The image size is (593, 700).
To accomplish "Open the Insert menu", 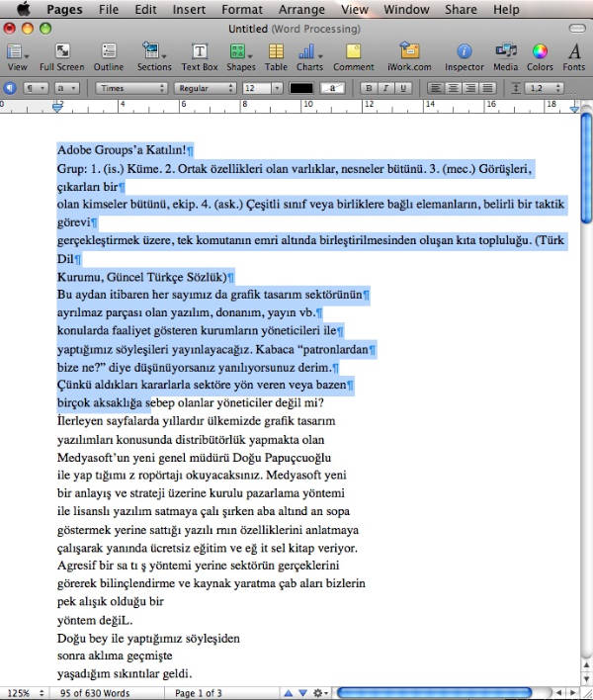I will (x=189, y=9).
